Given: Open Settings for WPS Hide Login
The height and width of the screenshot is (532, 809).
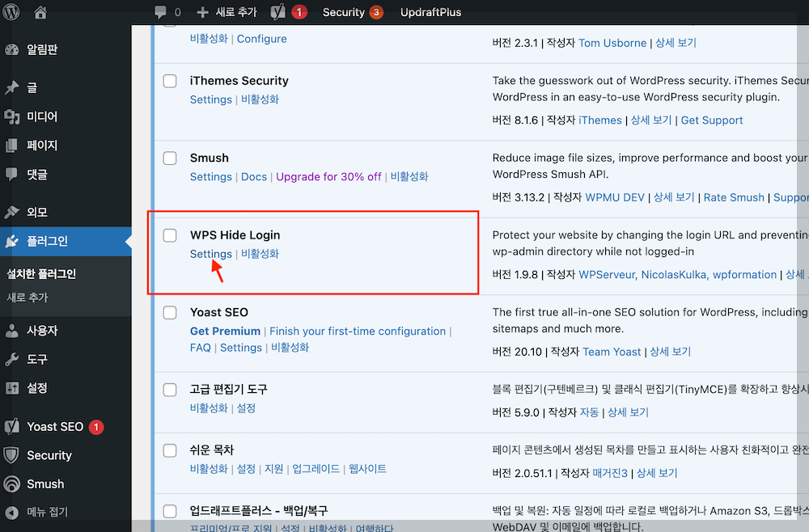Looking at the screenshot, I should pyautogui.click(x=210, y=254).
